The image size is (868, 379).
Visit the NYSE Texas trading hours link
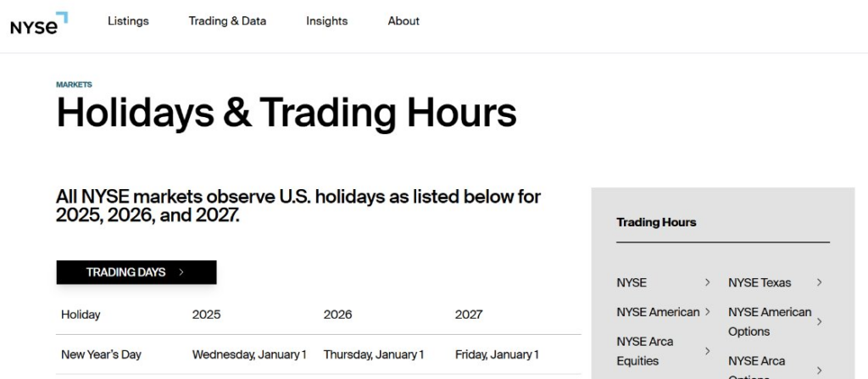[759, 282]
